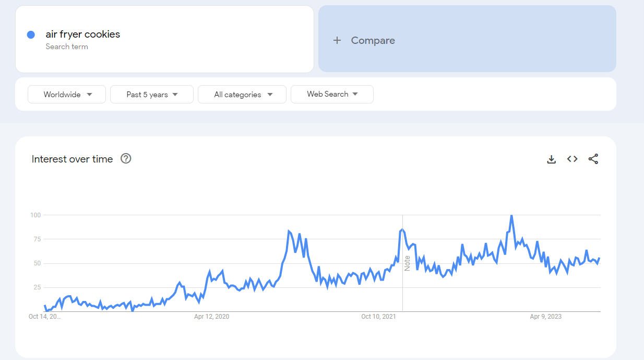Share the Interest over time chart
The image size is (644, 360).
tap(593, 159)
